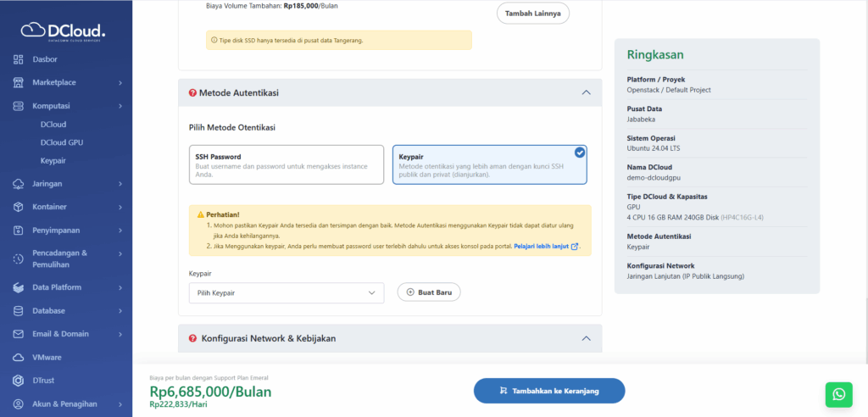Select the SSH Password authentication option

[x=286, y=164]
